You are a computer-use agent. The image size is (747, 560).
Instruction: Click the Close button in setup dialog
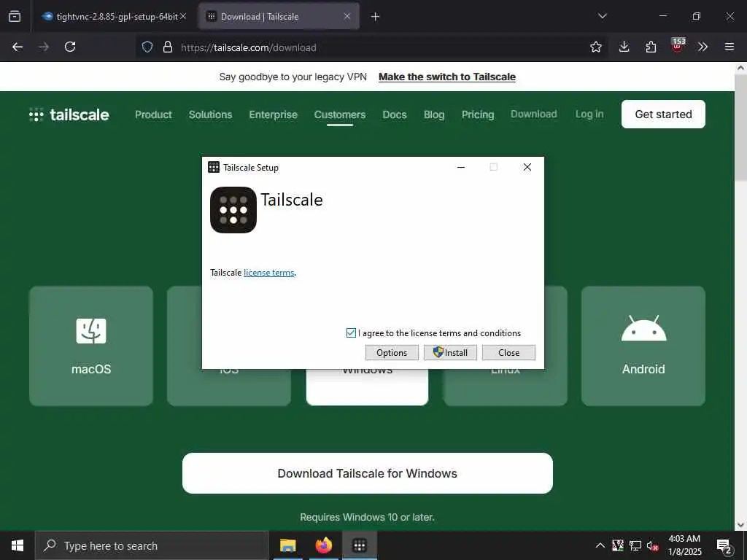508,352
